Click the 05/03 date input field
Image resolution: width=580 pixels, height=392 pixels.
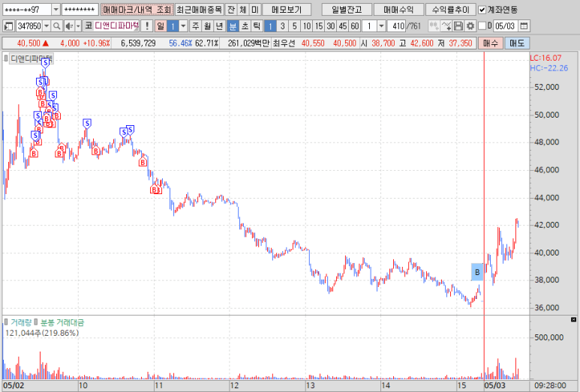pos(505,26)
